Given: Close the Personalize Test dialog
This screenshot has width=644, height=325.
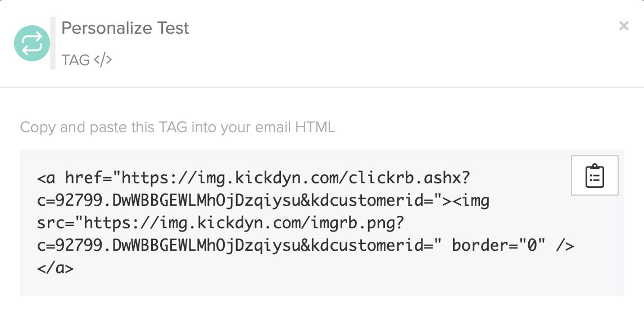Looking at the screenshot, I should [x=623, y=26].
